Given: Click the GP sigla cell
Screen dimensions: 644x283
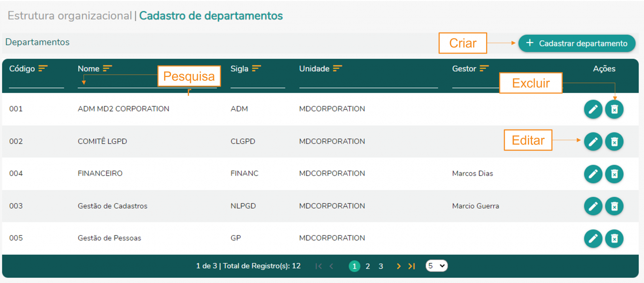Looking at the screenshot, I should pos(236,238).
